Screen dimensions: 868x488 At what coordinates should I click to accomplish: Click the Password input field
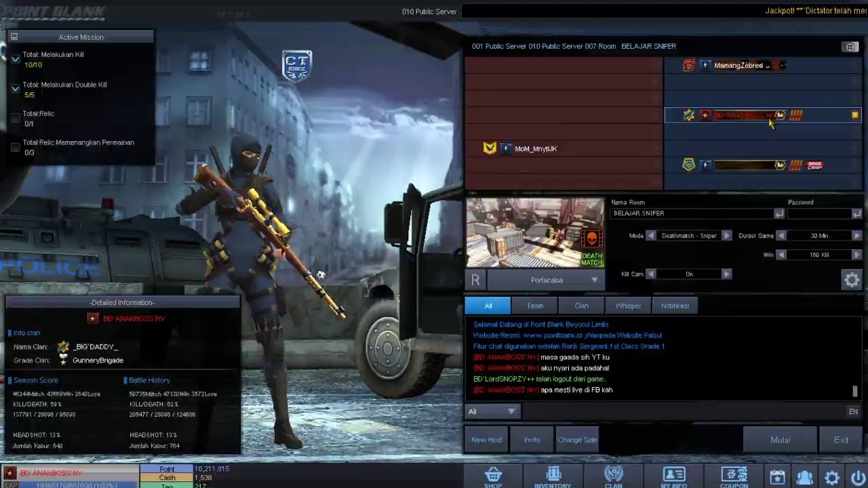pos(819,213)
